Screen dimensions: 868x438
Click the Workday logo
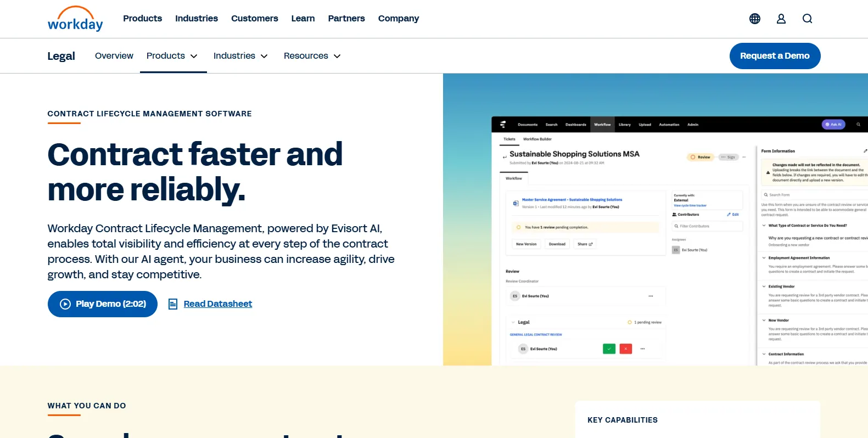pyautogui.click(x=75, y=19)
